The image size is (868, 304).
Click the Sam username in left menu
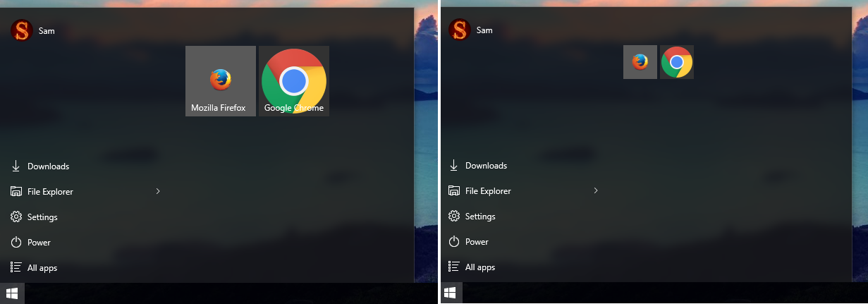[x=47, y=31]
